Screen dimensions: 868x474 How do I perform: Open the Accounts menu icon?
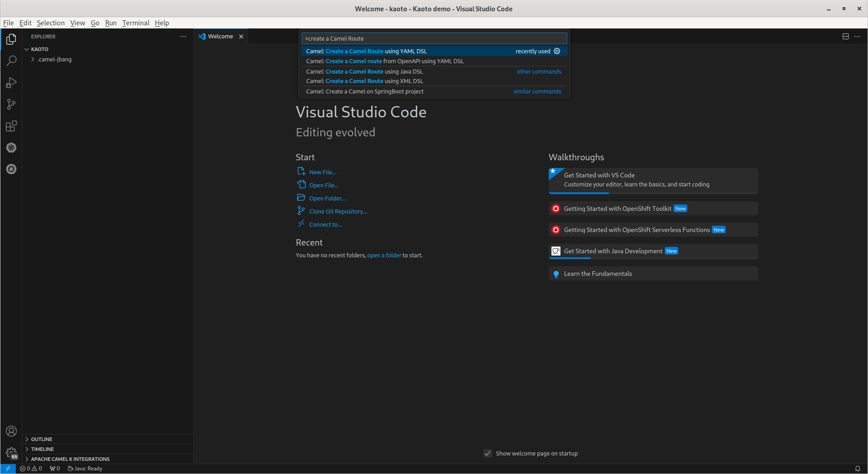tap(11, 431)
